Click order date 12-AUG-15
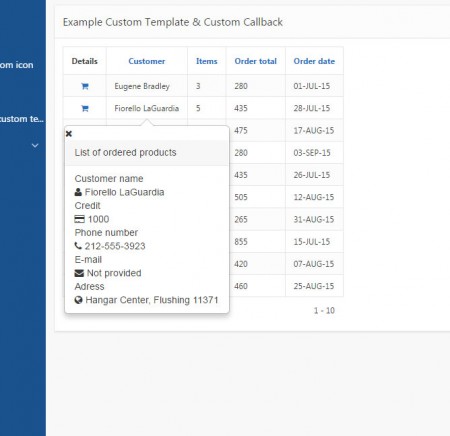450x436 pixels. coord(314,197)
